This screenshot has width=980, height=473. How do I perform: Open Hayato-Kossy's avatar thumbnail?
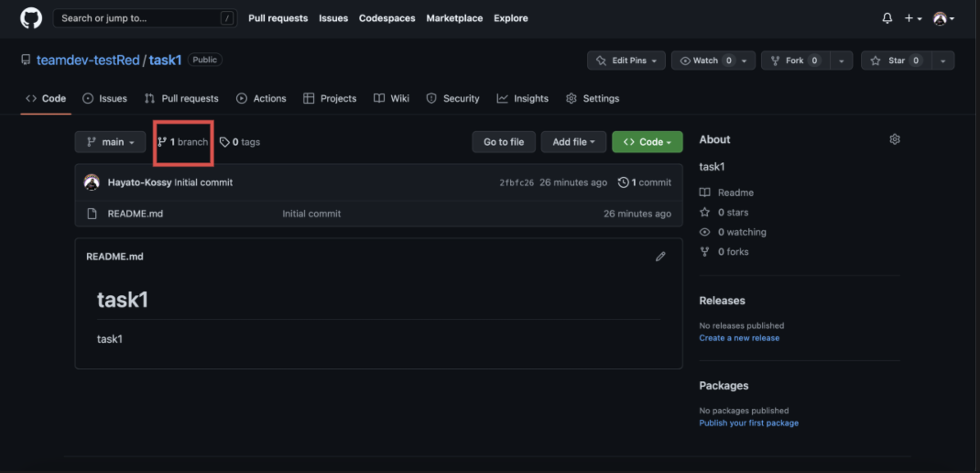92,182
